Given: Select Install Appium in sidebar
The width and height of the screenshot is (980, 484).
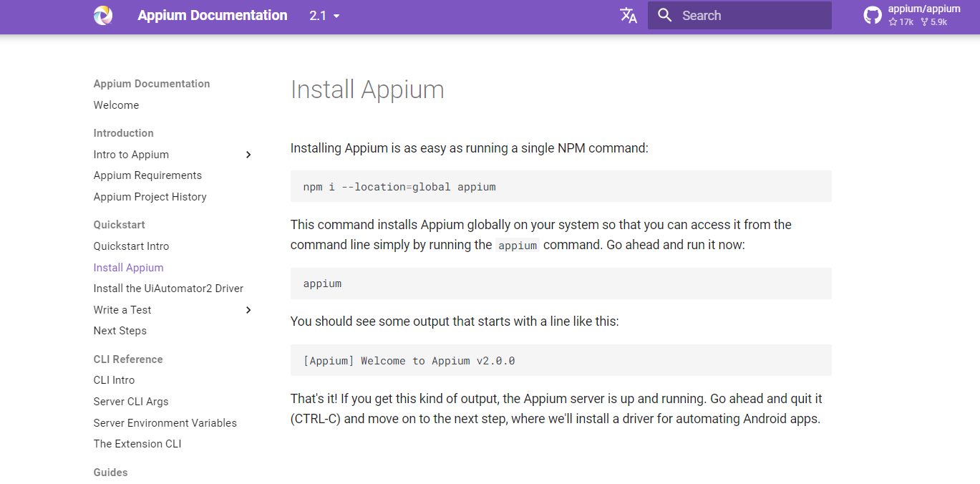Looking at the screenshot, I should [128, 268].
